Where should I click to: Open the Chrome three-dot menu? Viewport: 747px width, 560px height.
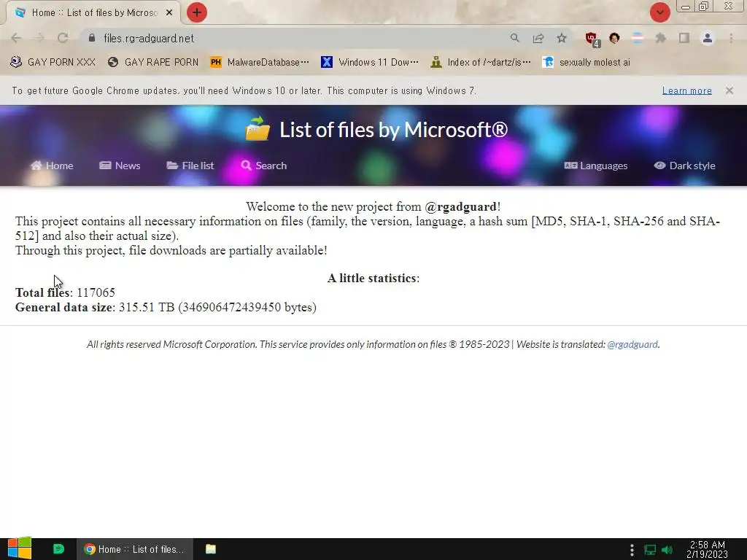click(731, 38)
